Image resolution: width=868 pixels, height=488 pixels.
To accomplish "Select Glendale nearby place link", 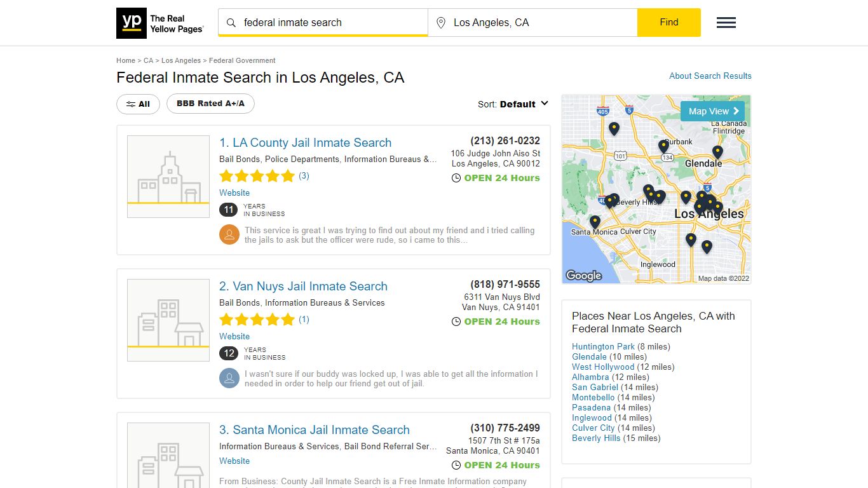I will (589, 356).
